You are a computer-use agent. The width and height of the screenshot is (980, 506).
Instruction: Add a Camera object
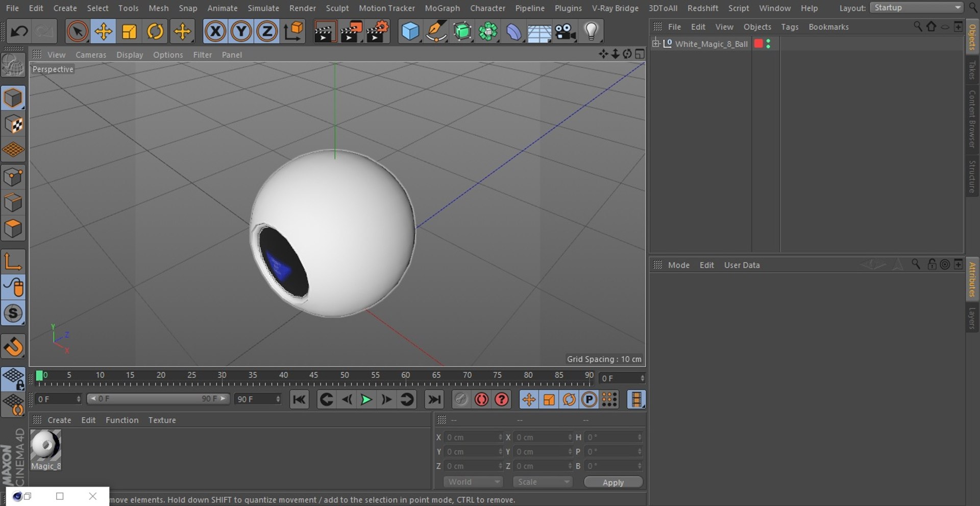point(565,32)
